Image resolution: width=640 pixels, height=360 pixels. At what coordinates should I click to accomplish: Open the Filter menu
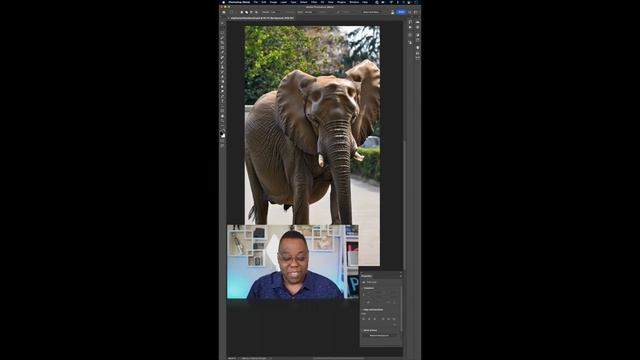(314, 2)
